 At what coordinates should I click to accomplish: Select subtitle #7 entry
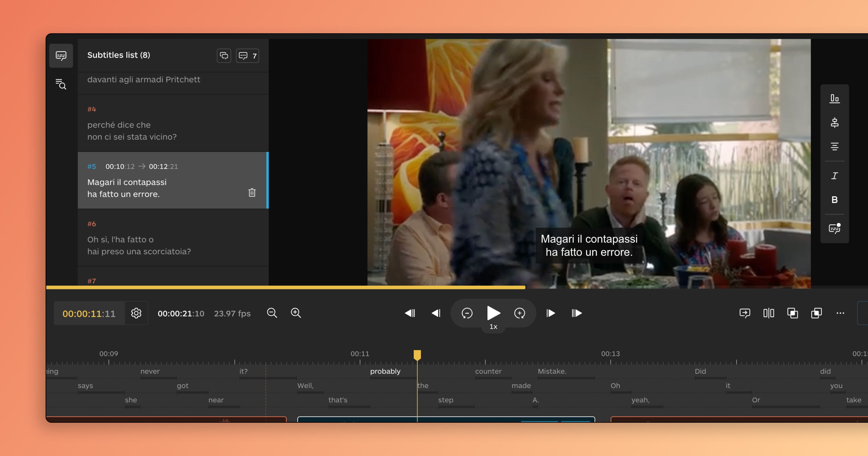[173, 276]
